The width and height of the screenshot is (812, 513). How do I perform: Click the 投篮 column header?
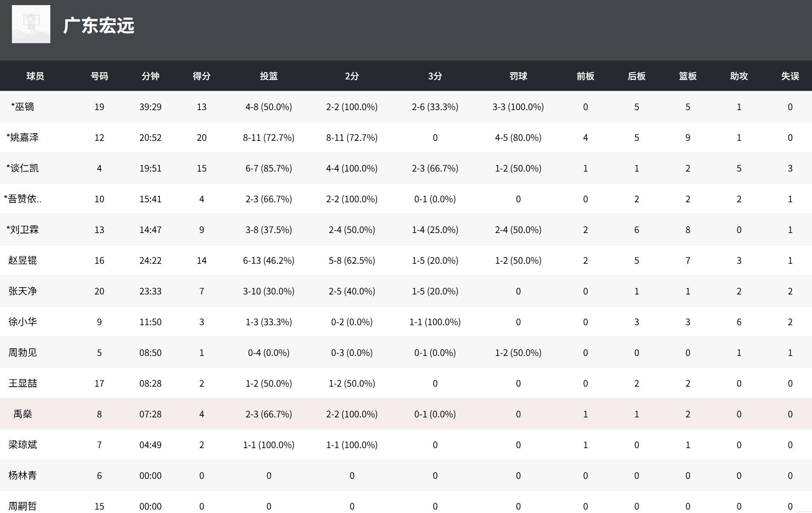pos(269,76)
